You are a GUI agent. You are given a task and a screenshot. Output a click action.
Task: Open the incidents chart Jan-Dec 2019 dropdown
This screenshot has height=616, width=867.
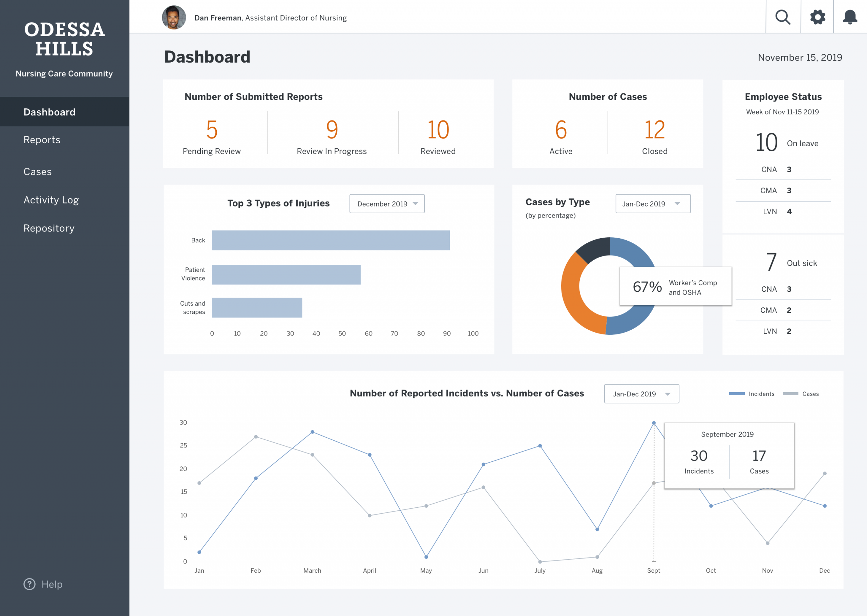click(x=642, y=394)
